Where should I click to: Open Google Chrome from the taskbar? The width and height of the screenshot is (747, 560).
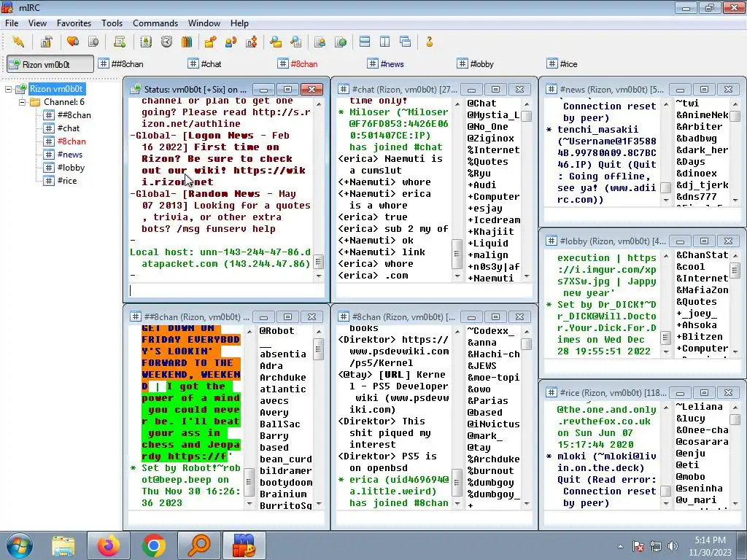(x=153, y=545)
